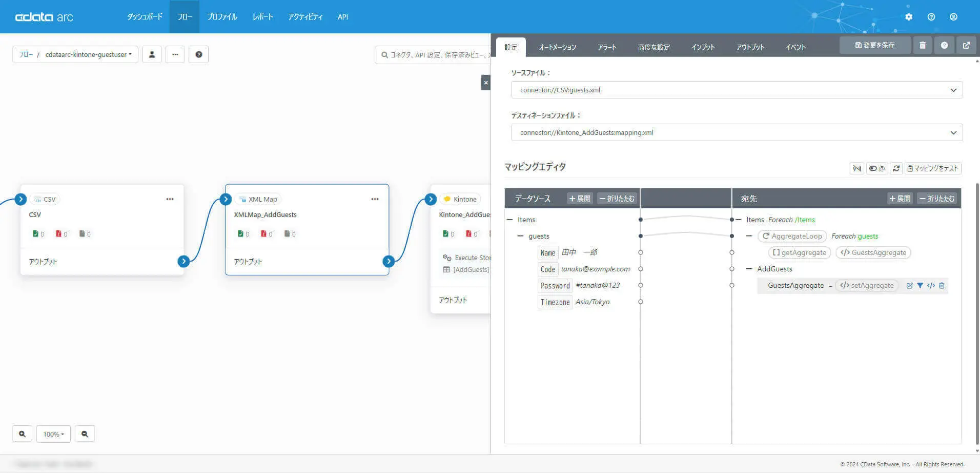This screenshot has height=473, width=980.
Task: Switch to the 高度な設定 tab
Action: [654, 47]
